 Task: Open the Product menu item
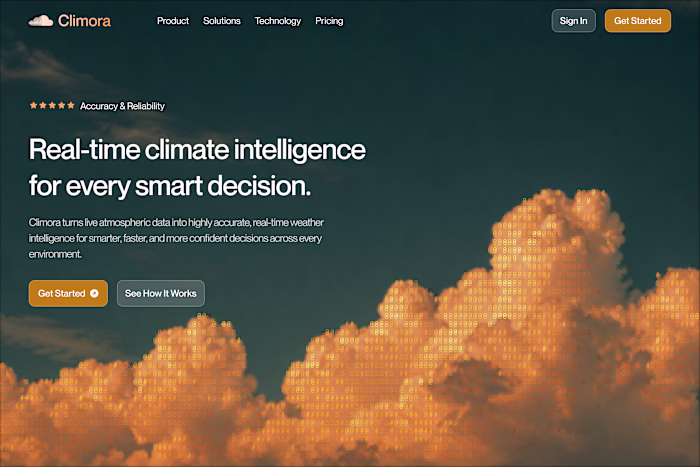(x=173, y=21)
